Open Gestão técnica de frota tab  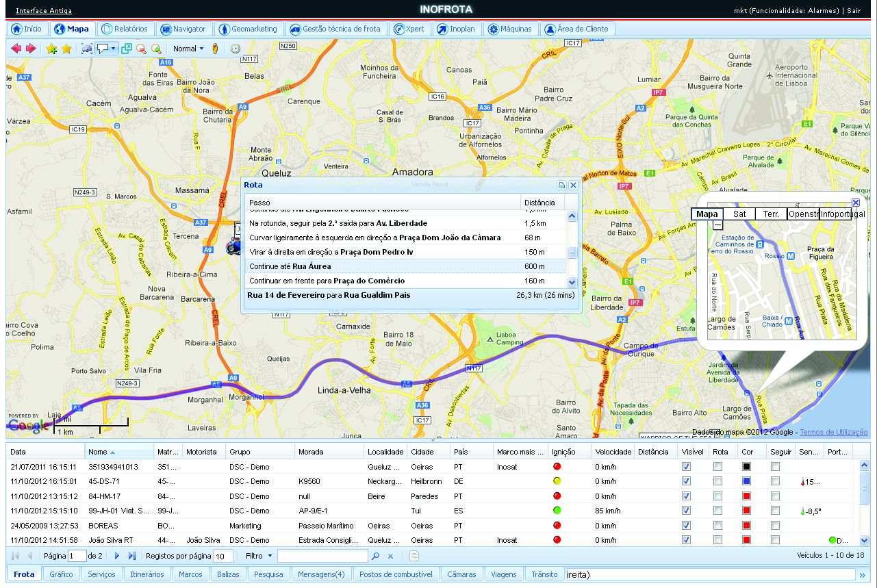coord(335,29)
